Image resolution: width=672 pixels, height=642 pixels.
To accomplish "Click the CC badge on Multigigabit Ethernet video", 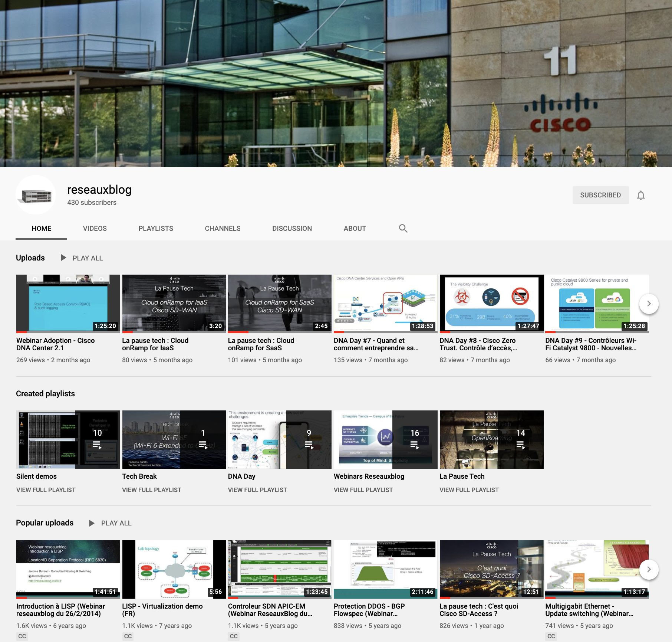I will (550, 636).
